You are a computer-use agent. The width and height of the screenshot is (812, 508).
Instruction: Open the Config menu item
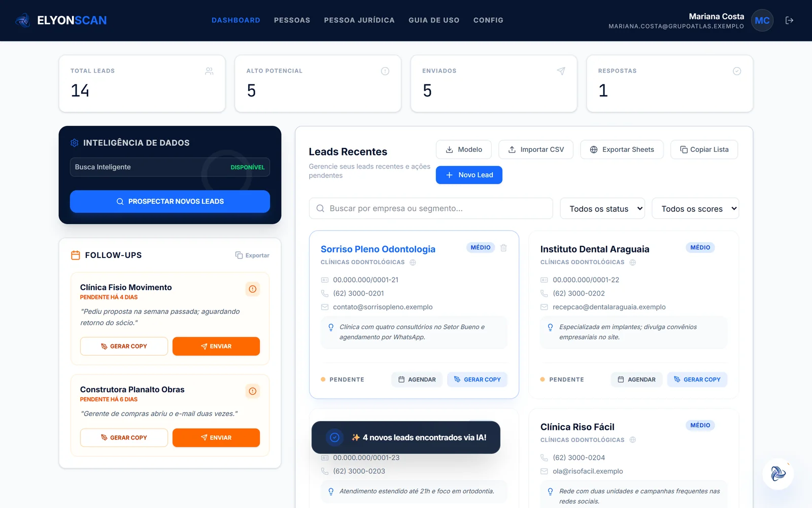[488, 20]
